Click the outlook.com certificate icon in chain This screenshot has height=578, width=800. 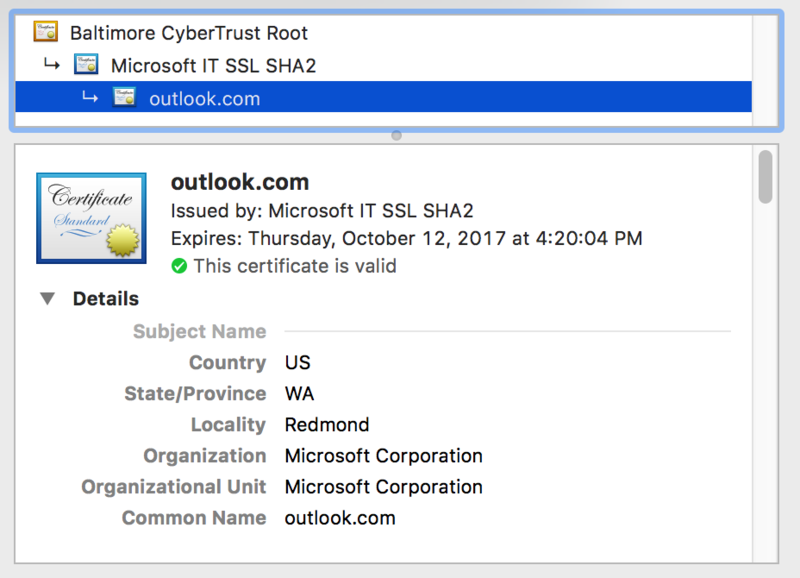coord(124,96)
